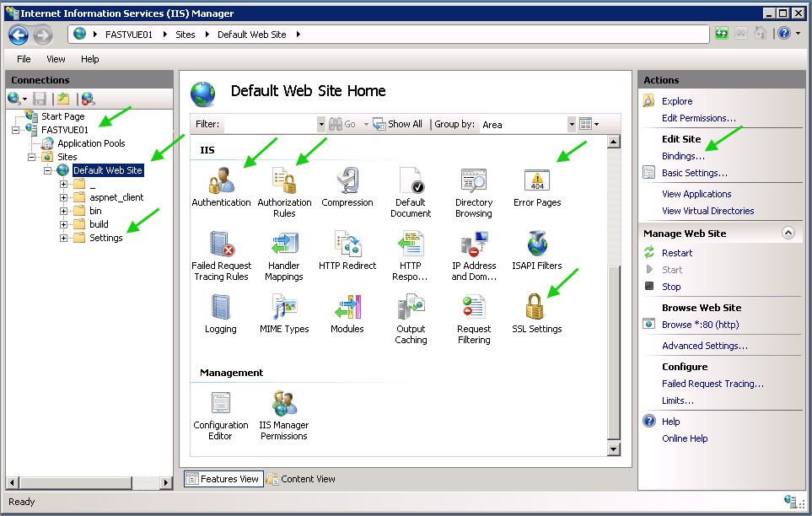
Task: Switch to Content View tab
Action: (x=301, y=479)
